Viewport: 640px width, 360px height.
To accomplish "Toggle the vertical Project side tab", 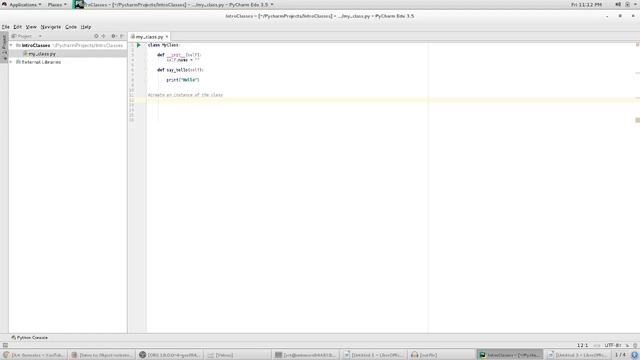I will 4,47.
